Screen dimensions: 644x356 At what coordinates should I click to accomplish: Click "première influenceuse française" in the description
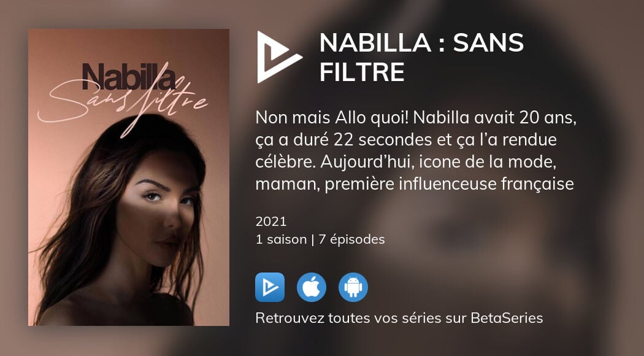point(450,184)
